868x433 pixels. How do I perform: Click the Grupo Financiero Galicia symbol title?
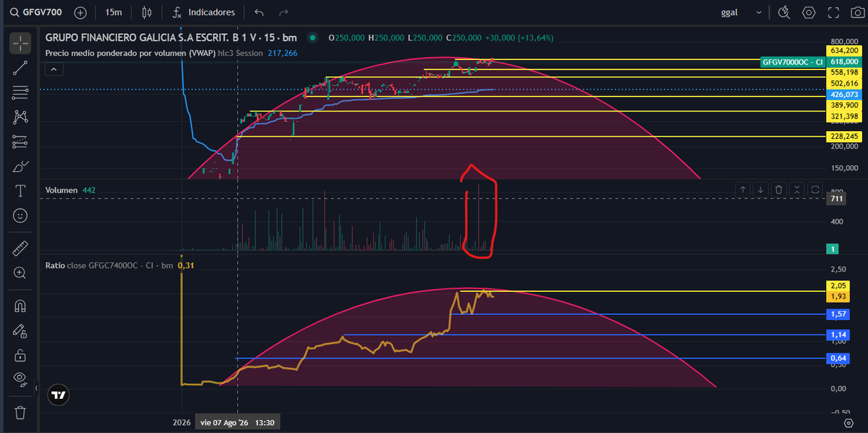172,38
